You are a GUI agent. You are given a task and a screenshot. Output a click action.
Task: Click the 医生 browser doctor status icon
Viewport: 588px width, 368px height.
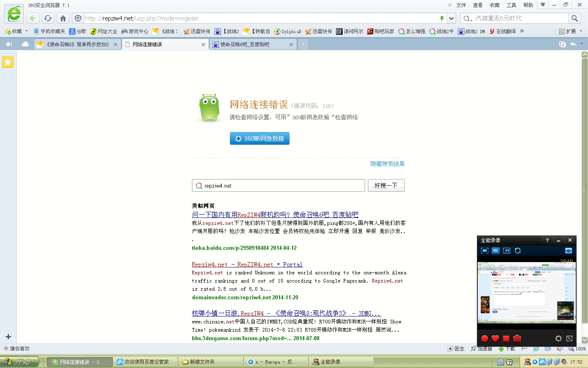[456, 349]
